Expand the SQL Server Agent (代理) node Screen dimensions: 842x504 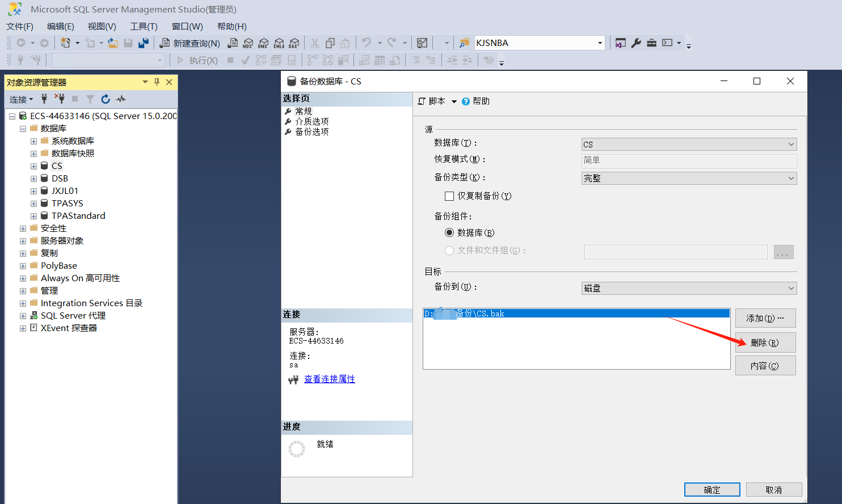pos(23,316)
